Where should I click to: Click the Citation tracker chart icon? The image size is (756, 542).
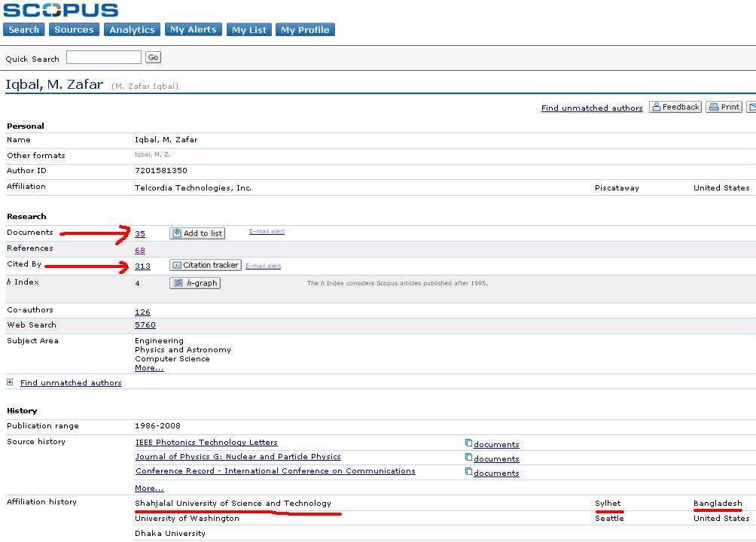(x=177, y=265)
